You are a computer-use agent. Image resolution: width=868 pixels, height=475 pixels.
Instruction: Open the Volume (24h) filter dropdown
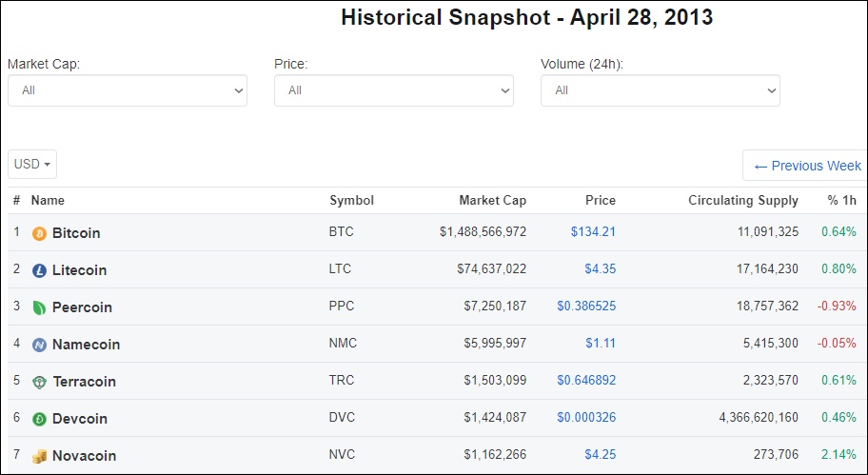[x=660, y=90]
